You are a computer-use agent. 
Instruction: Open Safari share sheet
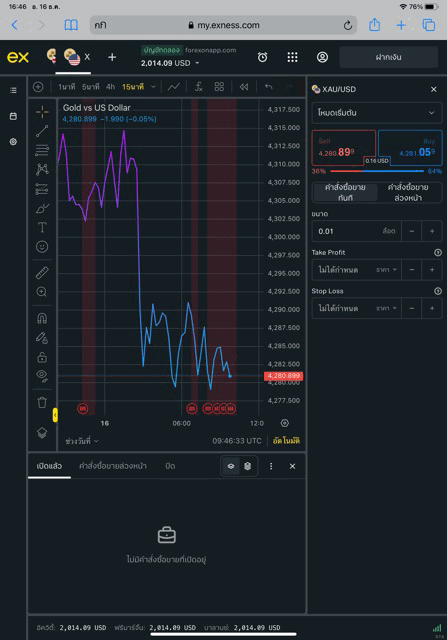click(374, 25)
